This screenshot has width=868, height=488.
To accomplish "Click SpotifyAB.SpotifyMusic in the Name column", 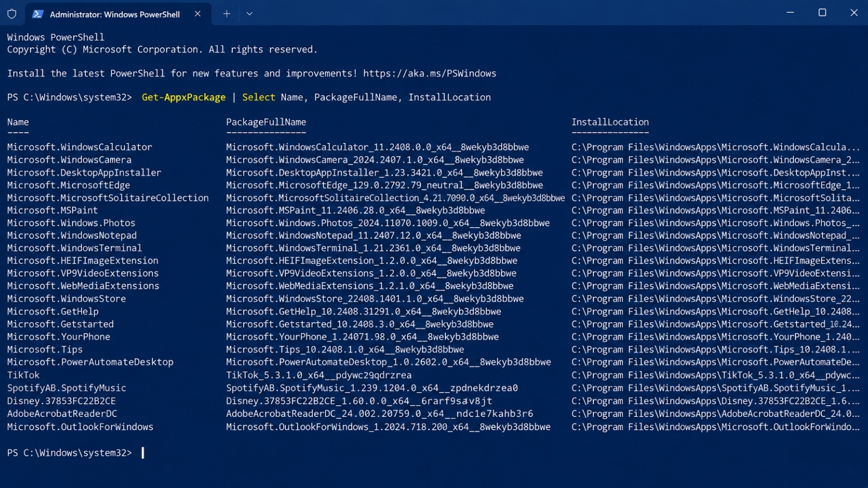I will [x=67, y=388].
